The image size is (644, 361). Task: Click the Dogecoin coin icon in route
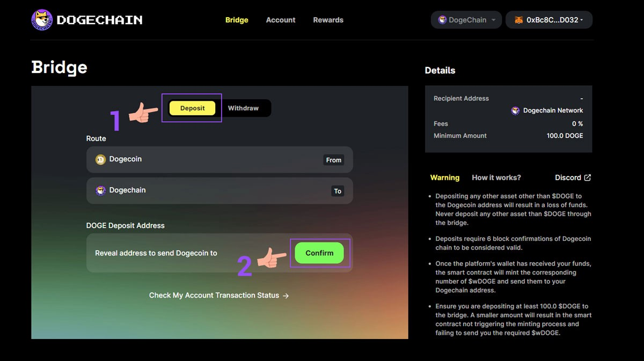(x=100, y=159)
